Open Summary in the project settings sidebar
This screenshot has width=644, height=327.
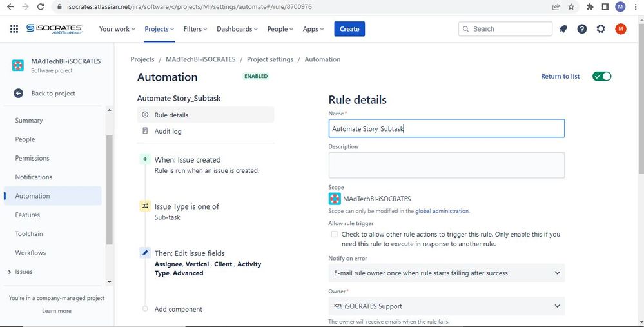(x=29, y=121)
